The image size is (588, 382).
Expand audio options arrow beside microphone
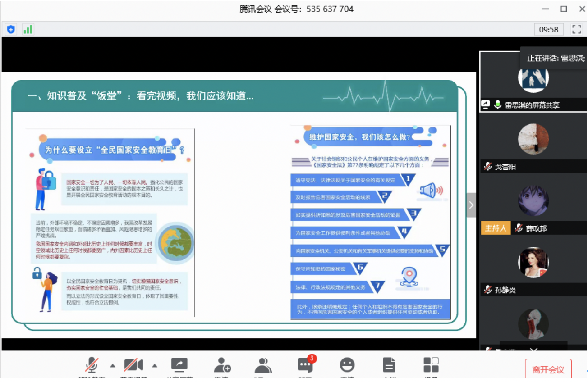tap(113, 365)
